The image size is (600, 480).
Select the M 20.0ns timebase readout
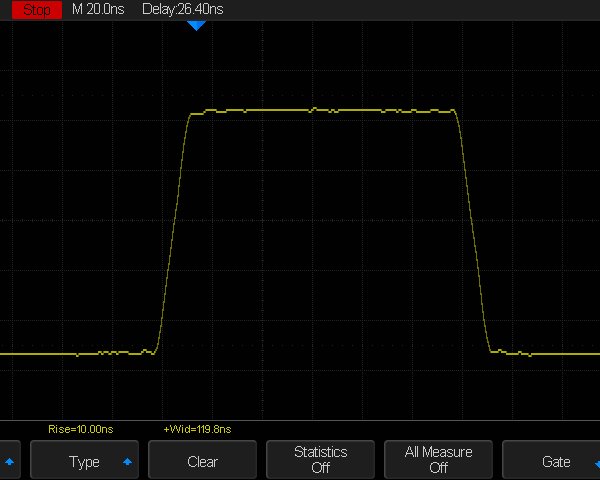[98, 9]
